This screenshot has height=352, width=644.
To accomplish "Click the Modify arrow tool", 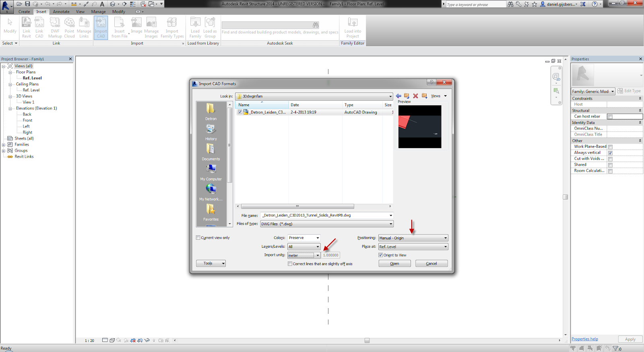I will tap(10, 25).
